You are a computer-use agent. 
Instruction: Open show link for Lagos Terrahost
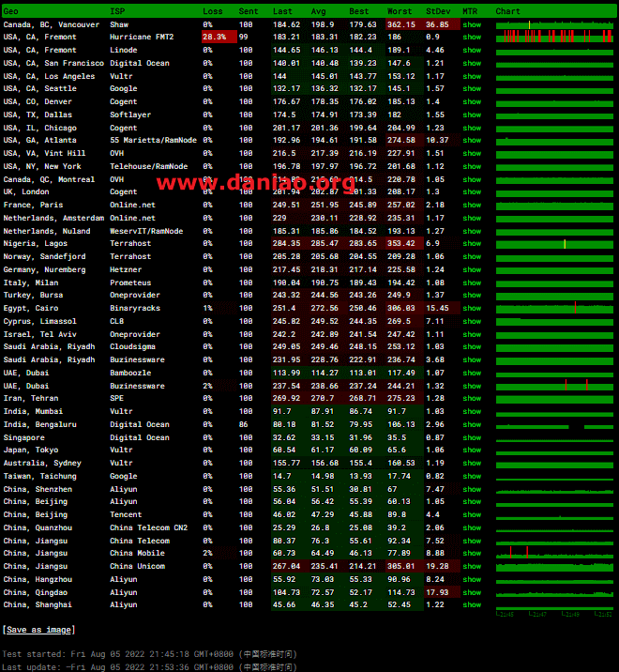click(x=472, y=243)
